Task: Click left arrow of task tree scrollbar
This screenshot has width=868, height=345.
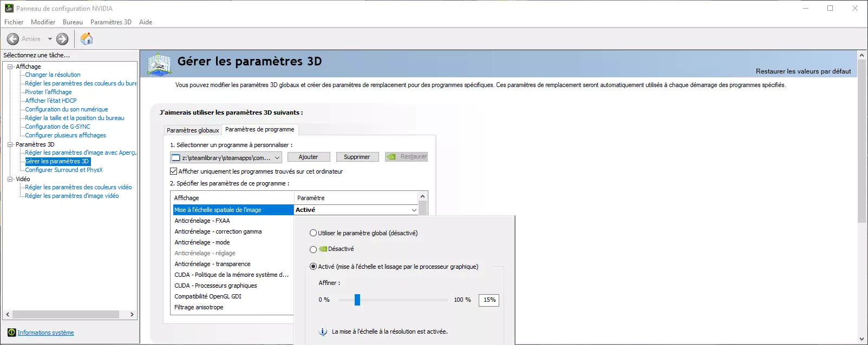Action: point(8,314)
